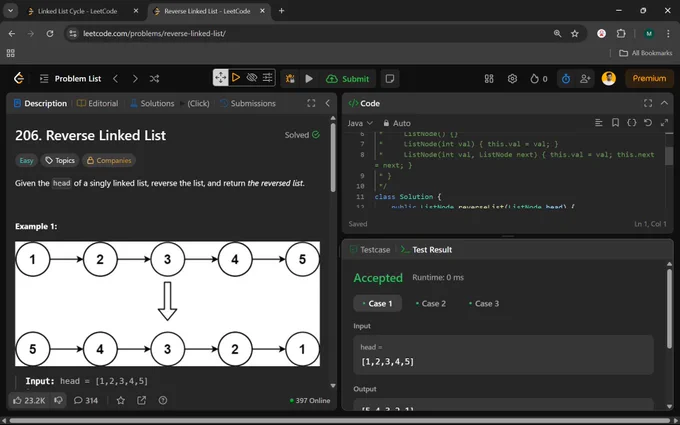Click the Easy difficulty badge

point(26,160)
